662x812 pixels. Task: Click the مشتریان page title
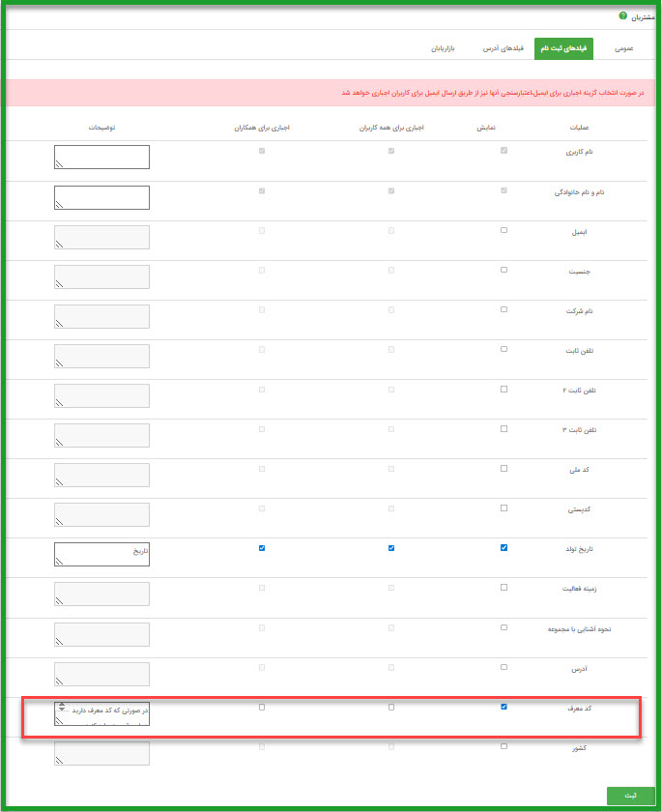pyautogui.click(x=643, y=17)
